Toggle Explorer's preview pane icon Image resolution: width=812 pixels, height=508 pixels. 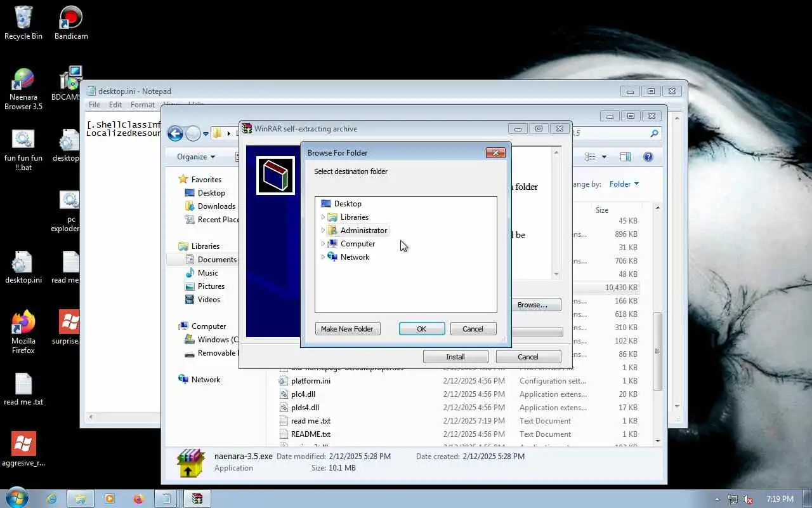tap(625, 157)
